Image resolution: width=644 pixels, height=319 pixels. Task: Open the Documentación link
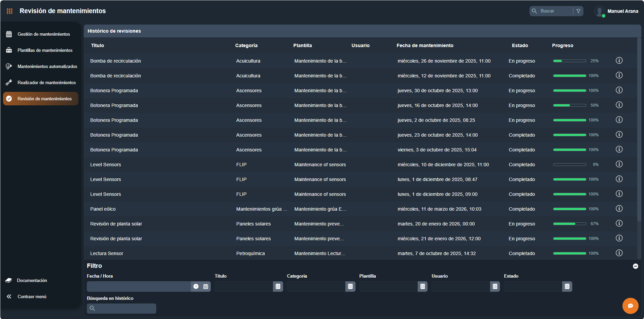click(x=32, y=280)
